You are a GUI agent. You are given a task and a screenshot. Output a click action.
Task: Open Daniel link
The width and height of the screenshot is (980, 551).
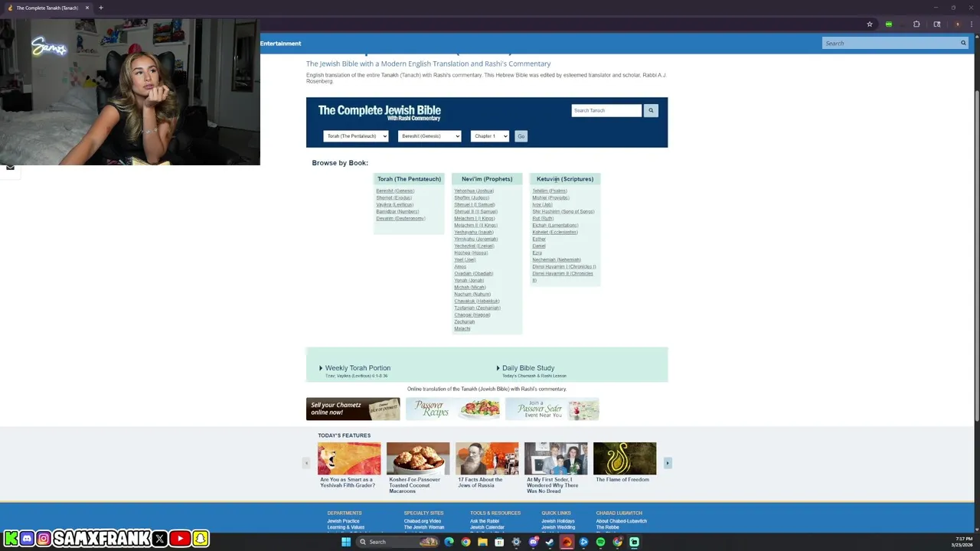point(539,246)
